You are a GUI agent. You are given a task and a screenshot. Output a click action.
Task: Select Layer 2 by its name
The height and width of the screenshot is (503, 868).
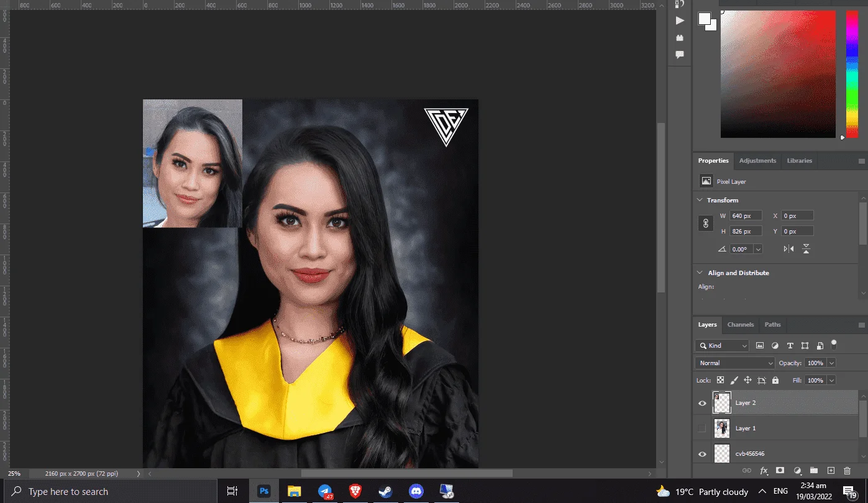coord(746,403)
